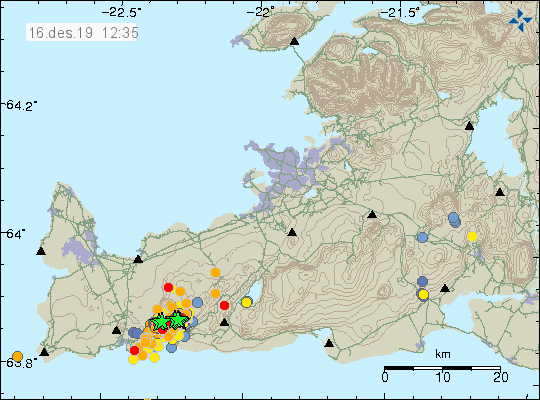Click the station triangle beside the large eastern lake
540x400 pixels.
[x=469, y=126]
